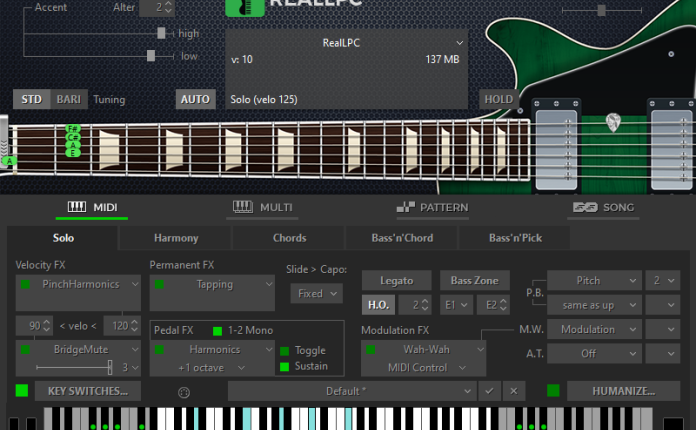
Task: Open the PinchHarmonics velocity FX dropdown
Action: click(86, 284)
